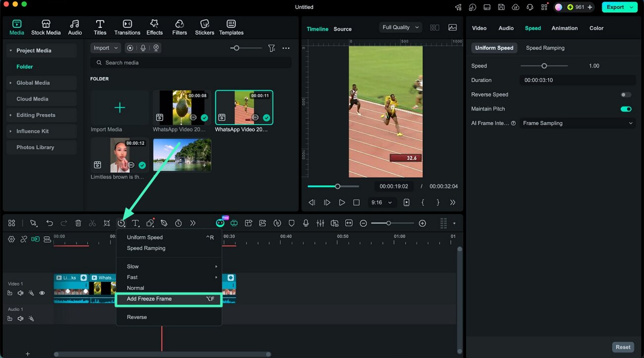Screen dimensions: 644x358
Task: Click the filter icon in media panel
Action: click(x=271, y=48)
